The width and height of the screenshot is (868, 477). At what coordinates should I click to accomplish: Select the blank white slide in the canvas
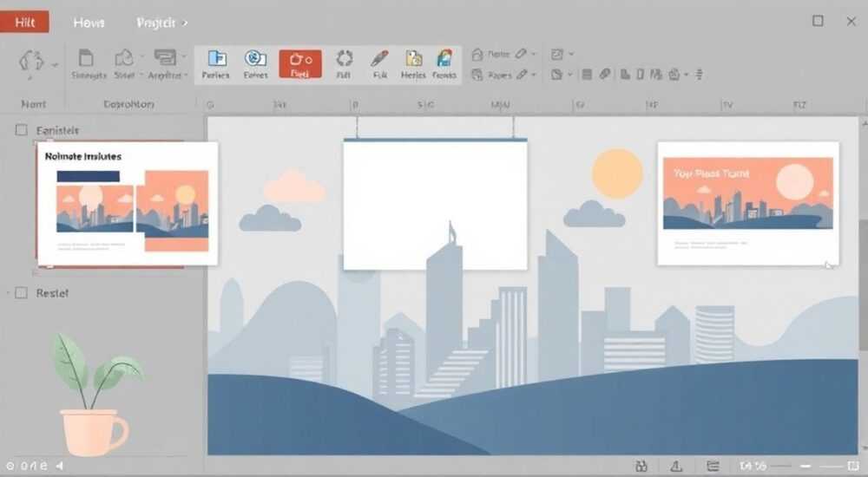(x=435, y=204)
